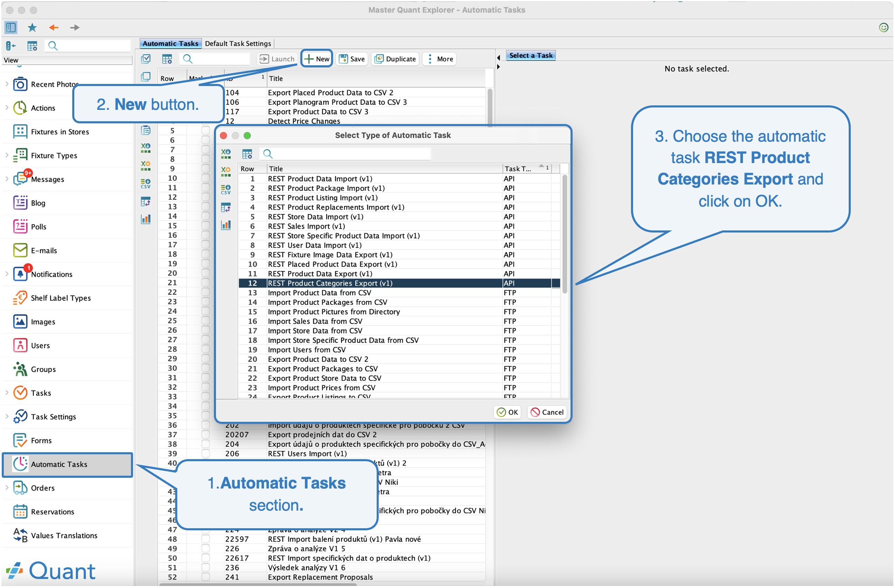Image resolution: width=895 pixels, height=588 pixels.
Task: Open table settings icon above the View list
Action: click(x=32, y=46)
